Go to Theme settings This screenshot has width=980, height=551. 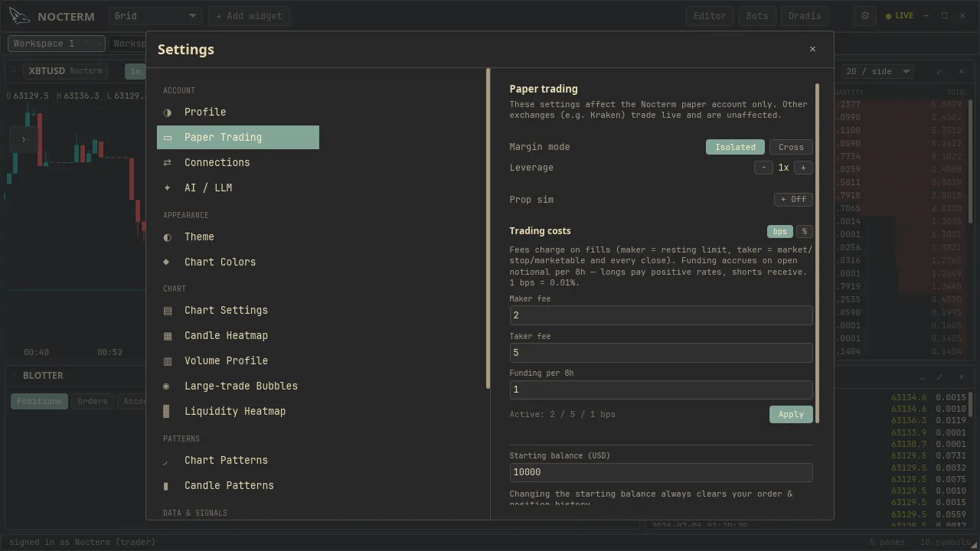(x=238, y=237)
